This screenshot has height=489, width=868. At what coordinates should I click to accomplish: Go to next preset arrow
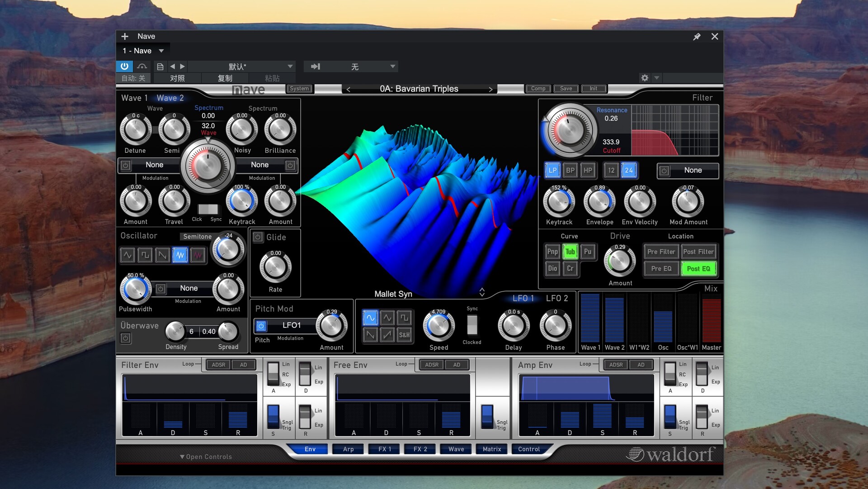click(x=182, y=66)
